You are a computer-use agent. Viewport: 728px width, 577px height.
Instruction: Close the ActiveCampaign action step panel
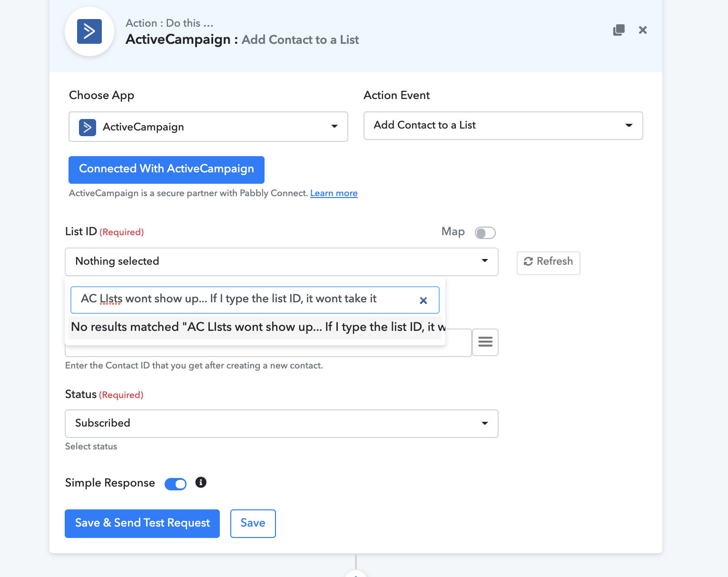click(x=643, y=30)
